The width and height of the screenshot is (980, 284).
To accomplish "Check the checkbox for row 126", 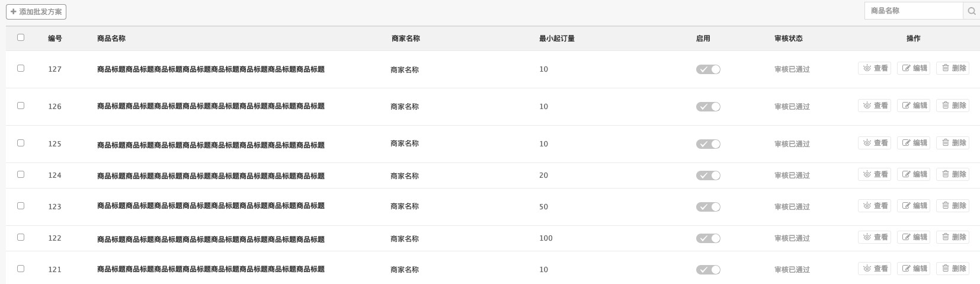I will [x=21, y=106].
